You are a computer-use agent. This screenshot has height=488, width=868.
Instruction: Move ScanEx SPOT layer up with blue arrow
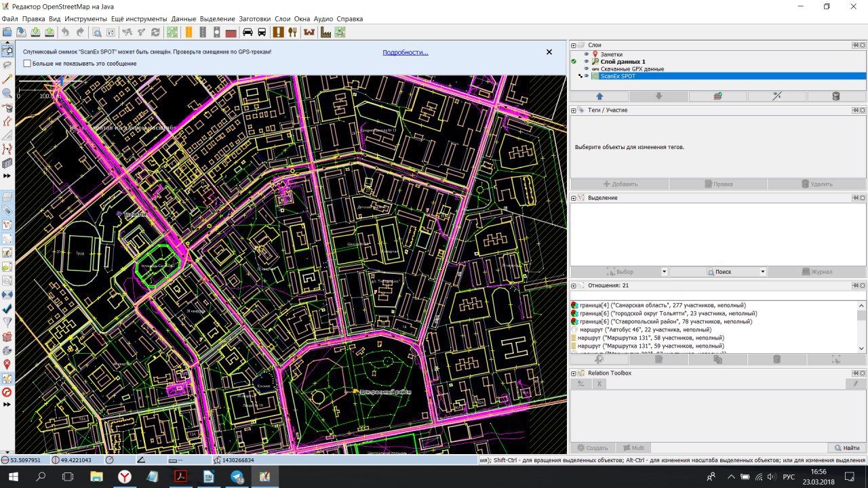coord(599,96)
